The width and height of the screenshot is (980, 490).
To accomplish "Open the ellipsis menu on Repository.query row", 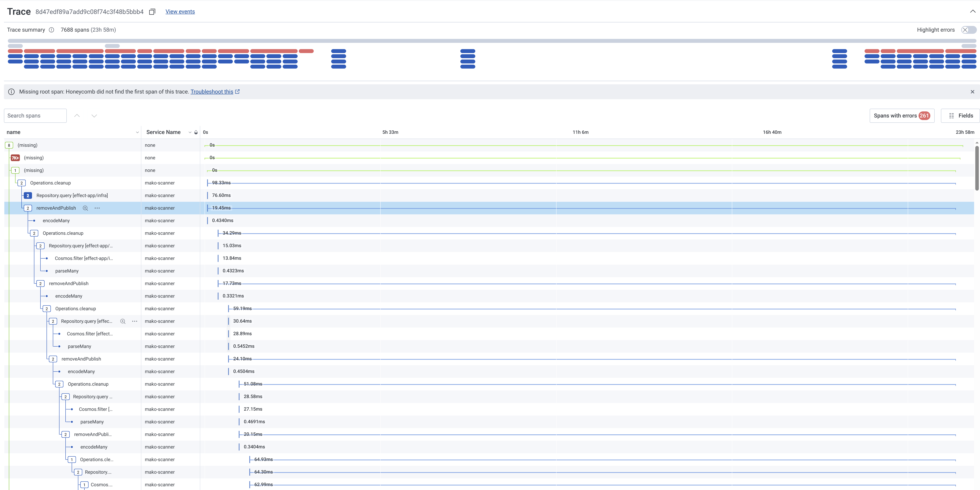I will 135,321.
